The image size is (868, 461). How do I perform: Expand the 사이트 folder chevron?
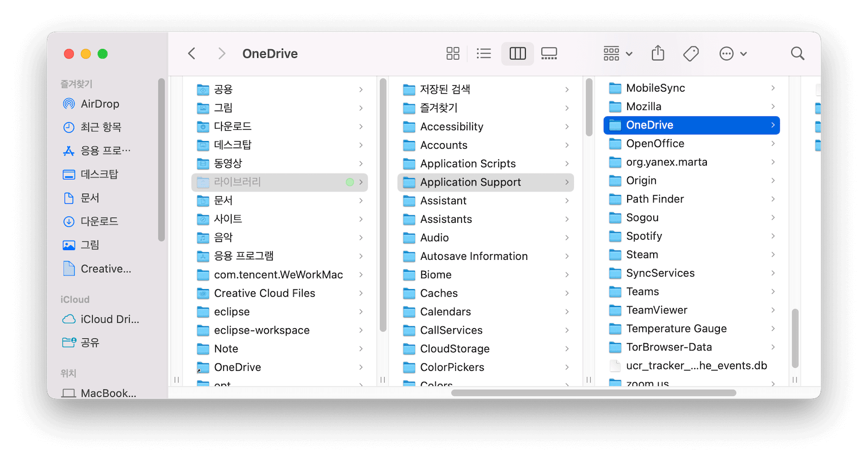point(361,219)
